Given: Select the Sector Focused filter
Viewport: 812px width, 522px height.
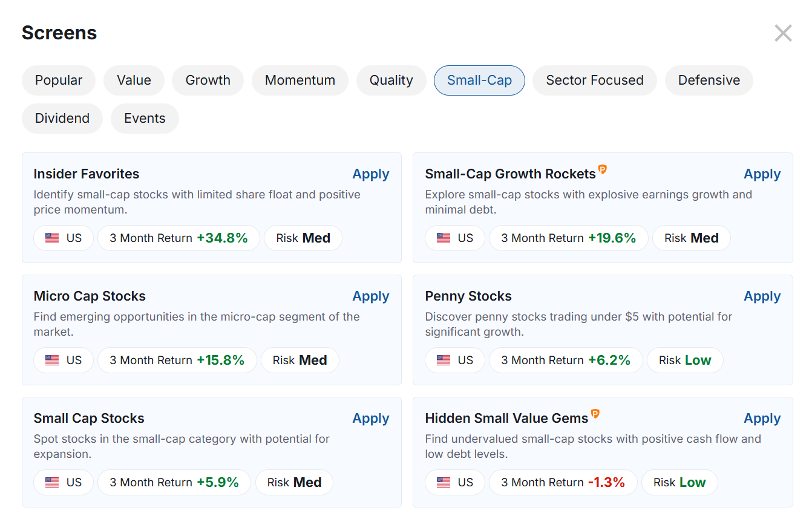Looking at the screenshot, I should (x=594, y=80).
